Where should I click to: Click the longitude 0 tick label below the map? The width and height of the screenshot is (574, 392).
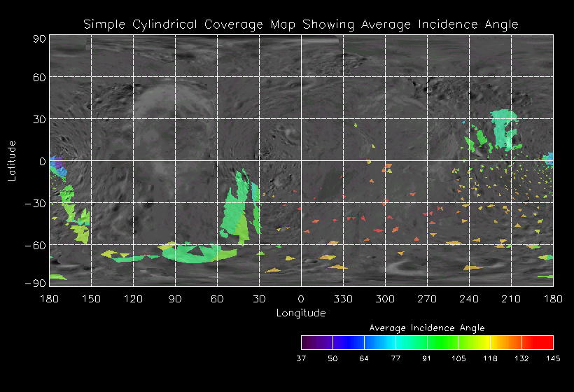[301, 299]
